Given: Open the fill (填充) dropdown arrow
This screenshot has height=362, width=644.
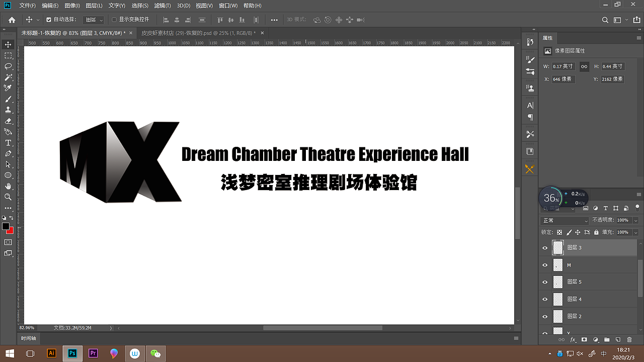Looking at the screenshot, I should coord(635,232).
